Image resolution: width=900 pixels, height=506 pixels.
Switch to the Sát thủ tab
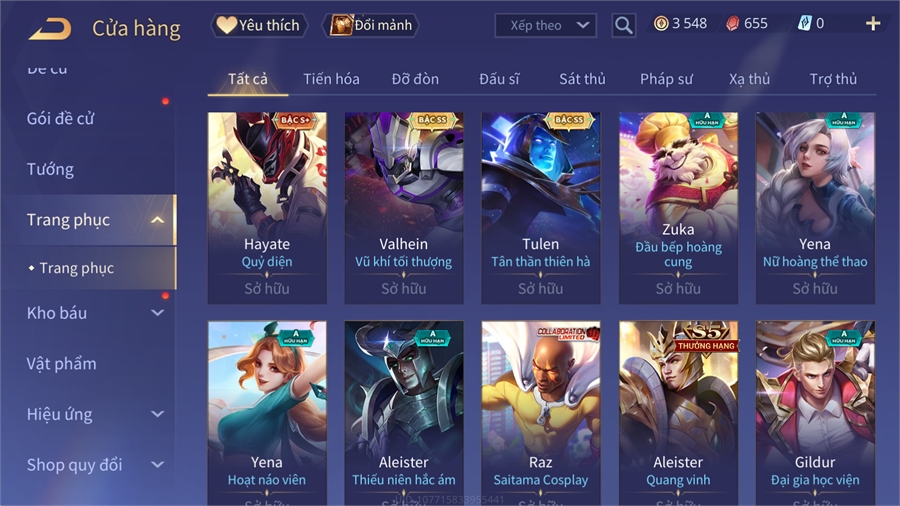click(582, 79)
